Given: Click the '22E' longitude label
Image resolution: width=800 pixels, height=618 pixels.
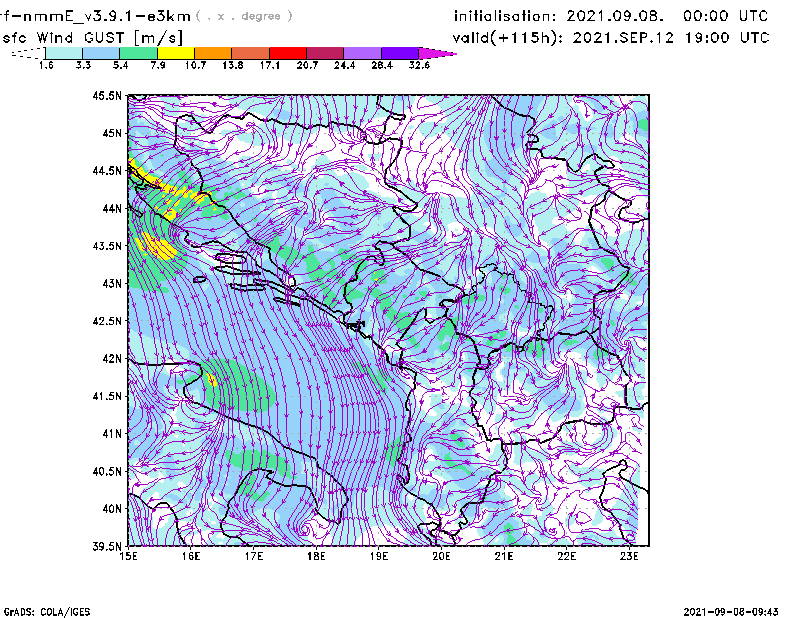Looking at the screenshot, I should click(566, 556).
